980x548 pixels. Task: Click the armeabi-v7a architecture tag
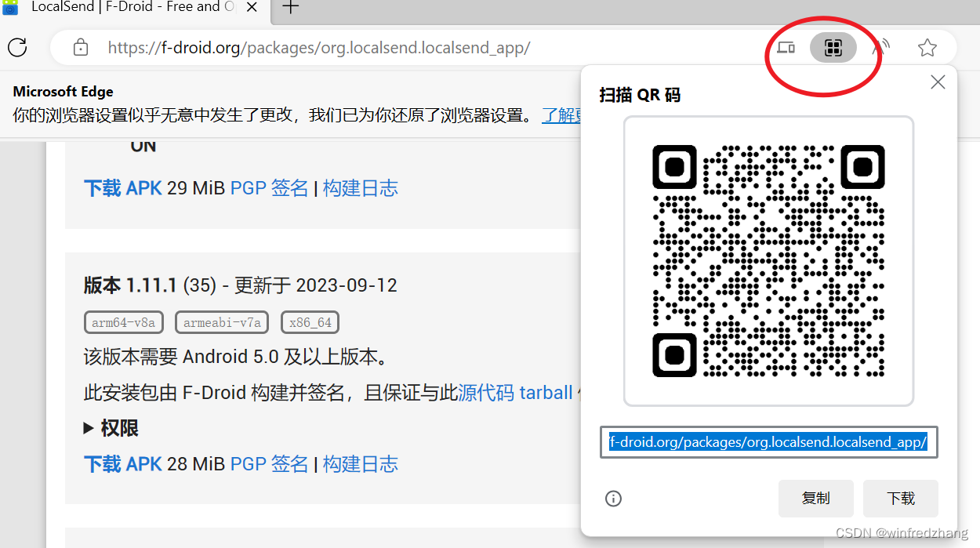(x=222, y=322)
